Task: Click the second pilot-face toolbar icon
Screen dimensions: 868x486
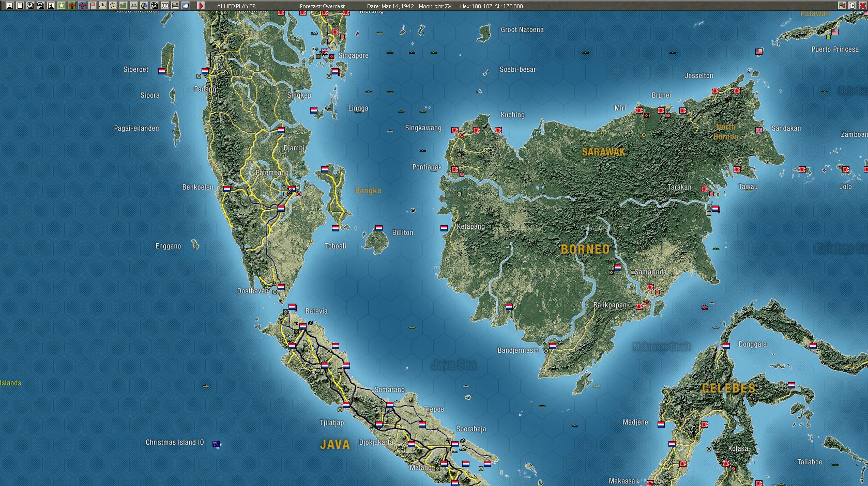Action: coord(40,6)
